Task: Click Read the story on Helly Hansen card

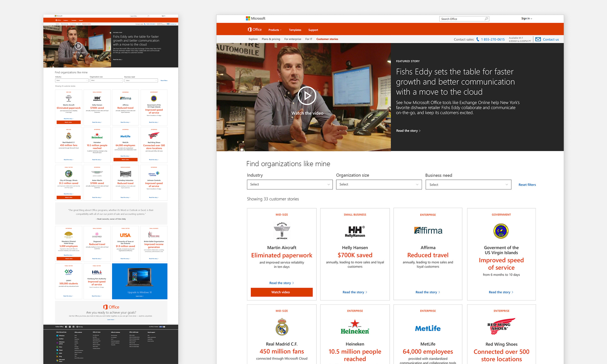Action: [355, 292]
